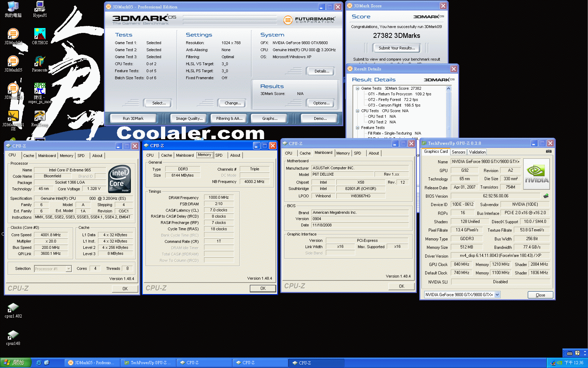Click the Result Details scrollbar up arrow

pyautogui.click(x=448, y=89)
